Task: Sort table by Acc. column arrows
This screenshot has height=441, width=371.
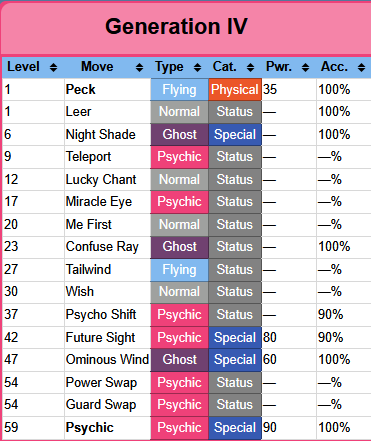Action: click(361, 68)
